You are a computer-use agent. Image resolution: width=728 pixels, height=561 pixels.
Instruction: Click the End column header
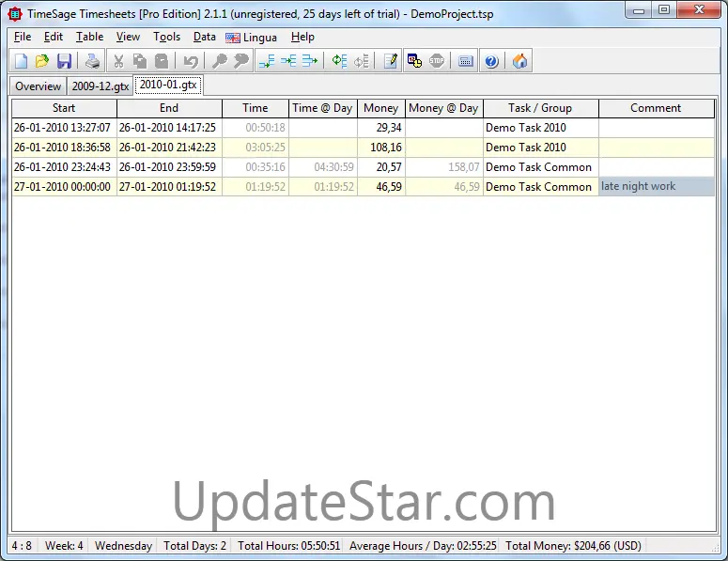click(x=169, y=108)
